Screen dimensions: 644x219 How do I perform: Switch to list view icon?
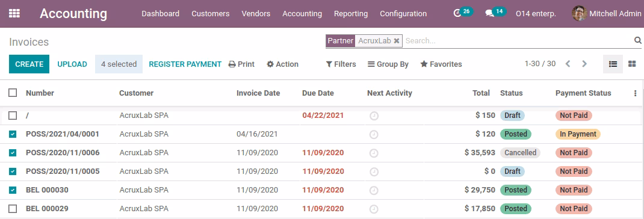[613, 64]
